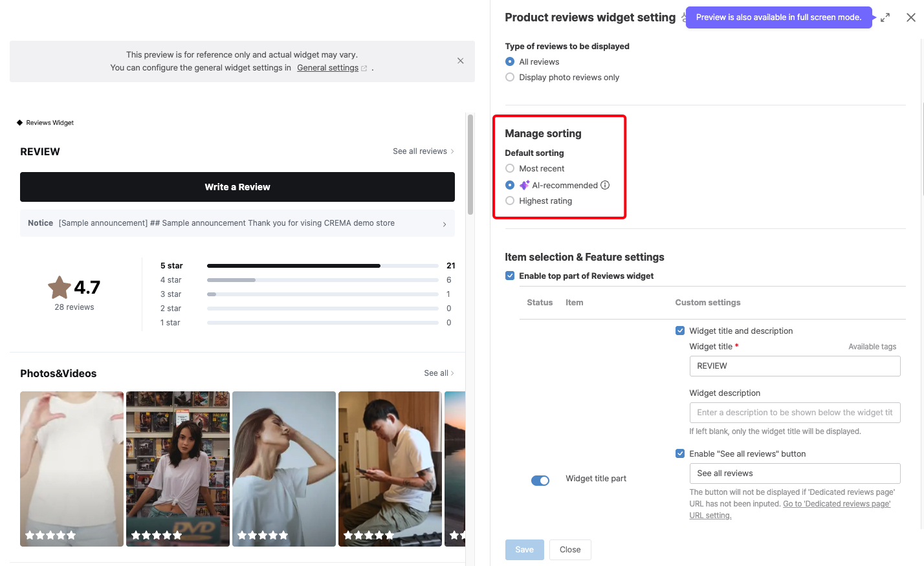Click inside the Widget title input field
The width and height of the screenshot is (924, 566).
pyautogui.click(x=795, y=366)
